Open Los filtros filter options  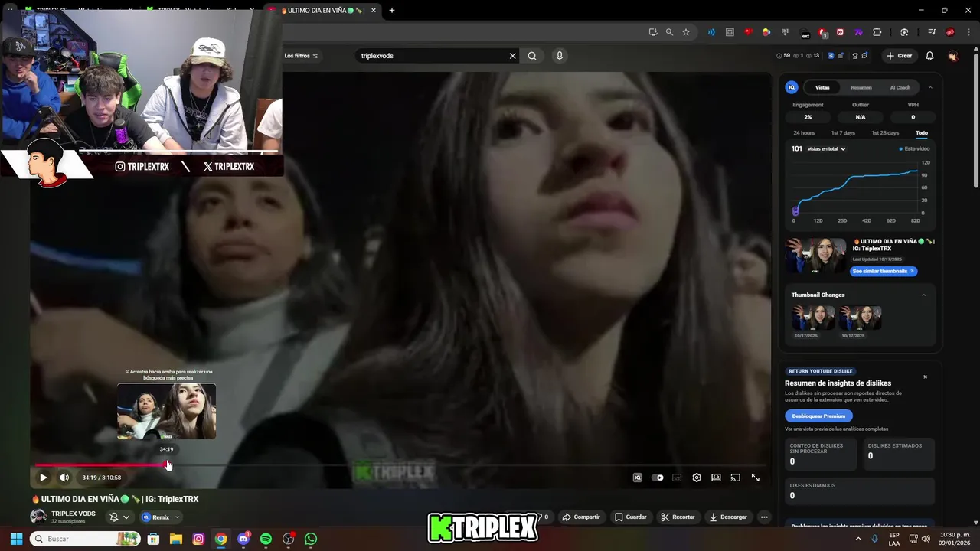pos(301,56)
